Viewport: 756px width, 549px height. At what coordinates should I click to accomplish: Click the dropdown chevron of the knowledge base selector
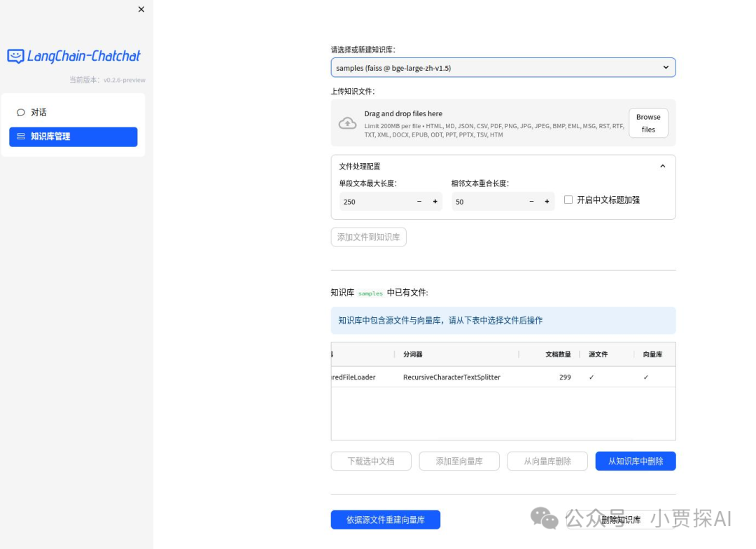point(666,67)
